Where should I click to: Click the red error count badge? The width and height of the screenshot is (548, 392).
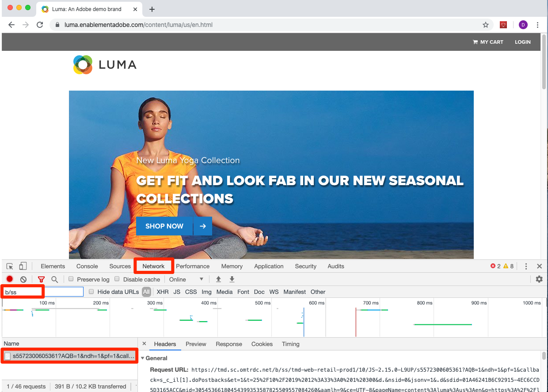(x=495, y=266)
